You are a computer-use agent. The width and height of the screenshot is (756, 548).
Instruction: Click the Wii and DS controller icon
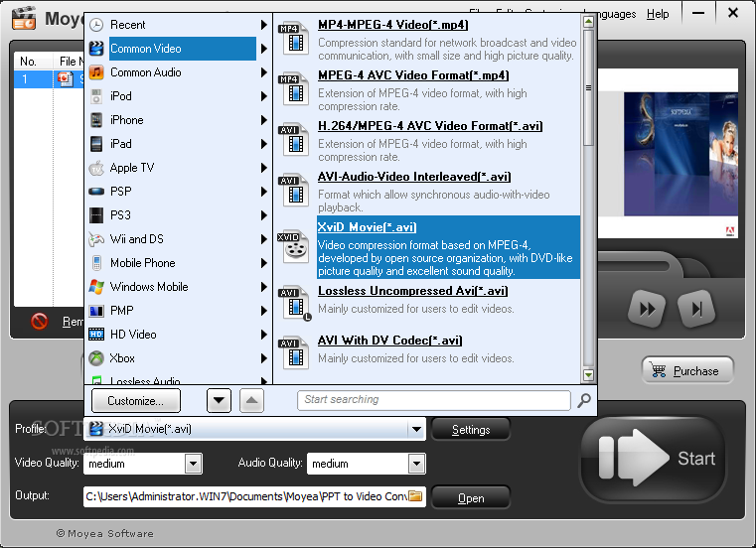96,239
